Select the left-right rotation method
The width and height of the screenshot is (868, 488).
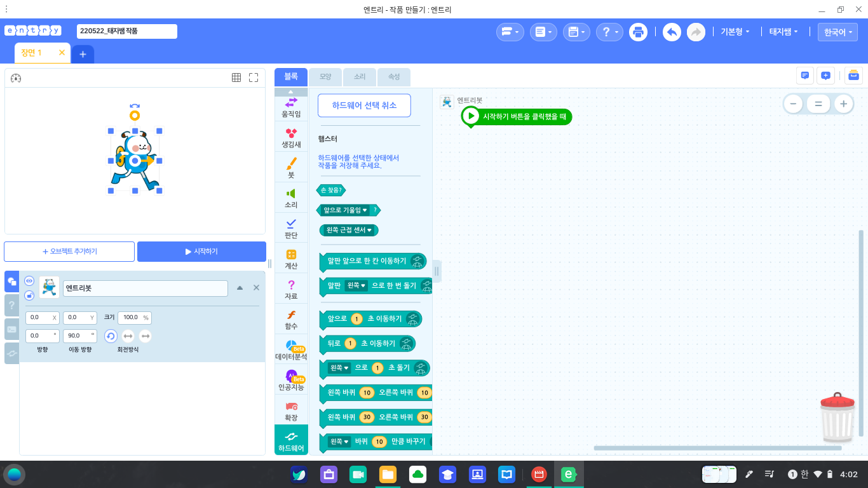click(x=128, y=336)
